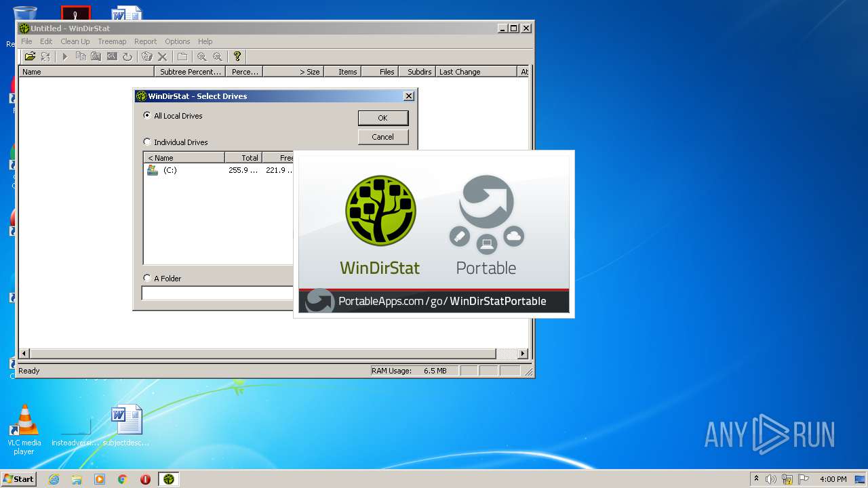Open the Treemap menu
The width and height of the screenshot is (868, 488).
(x=112, y=41)
